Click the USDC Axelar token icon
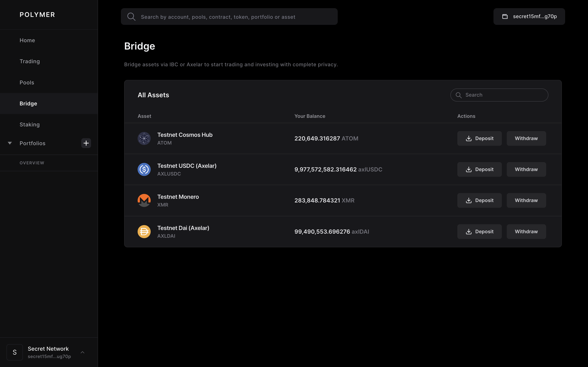Viewport: 588px width, 367px height. click(144, 169)
